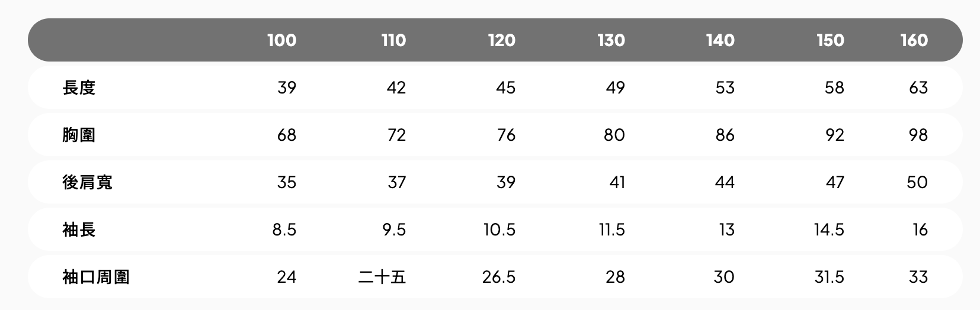Click the 98 chest value for size 160
Viewport: 980px width, 310px height.
918,135
